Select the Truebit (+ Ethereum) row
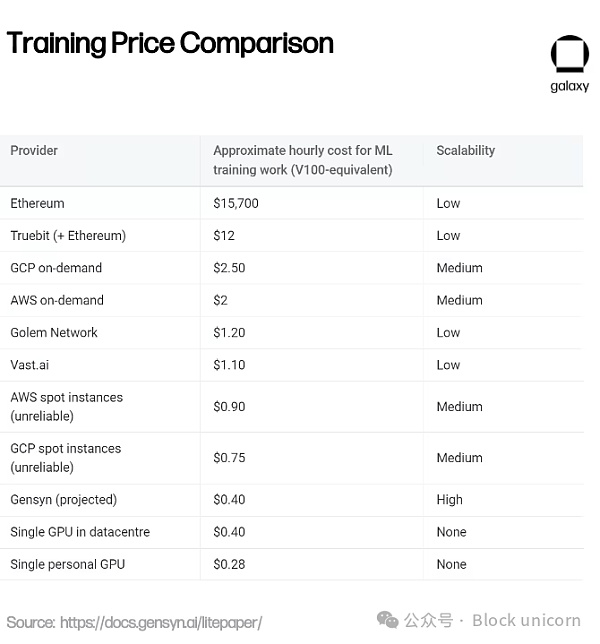 point(68,236)
